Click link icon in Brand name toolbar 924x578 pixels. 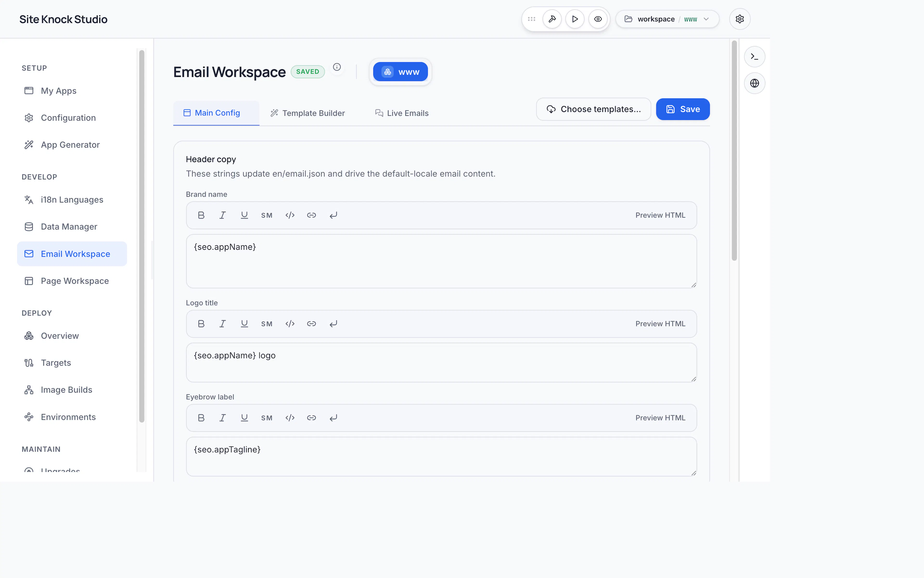tap(312, 215)
